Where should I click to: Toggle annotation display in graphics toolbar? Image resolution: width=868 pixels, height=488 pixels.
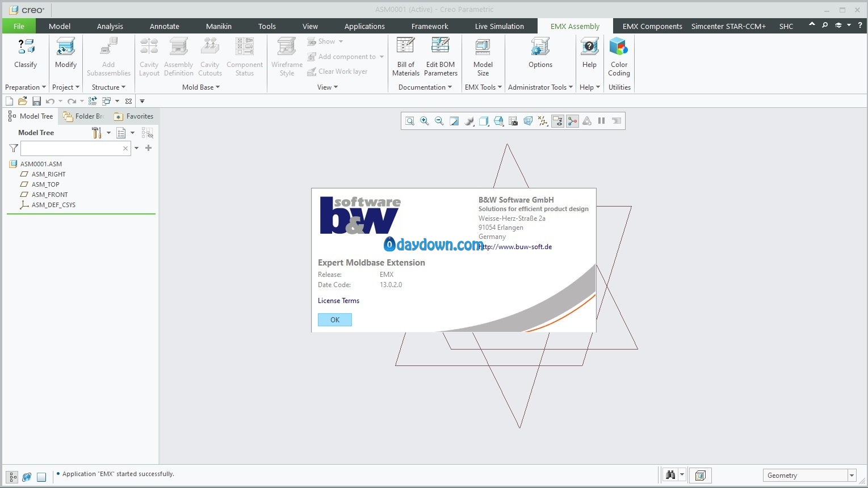pyautogui.click(x=557, y=121)
